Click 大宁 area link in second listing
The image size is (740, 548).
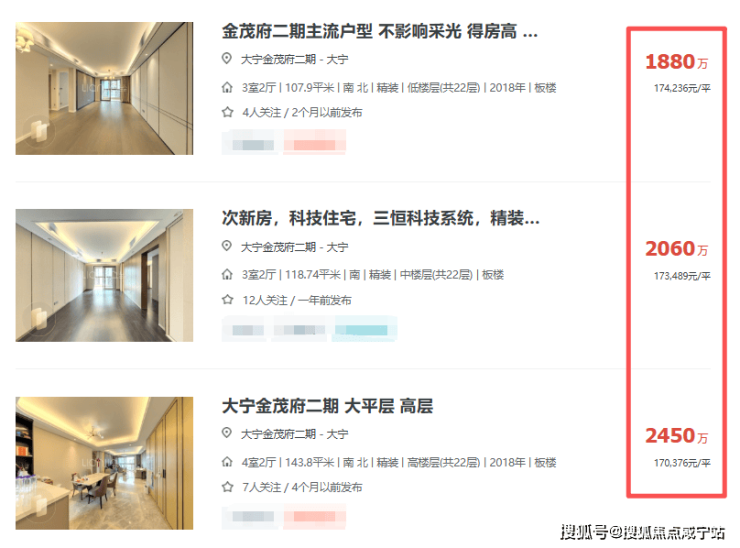click(337, 247)
